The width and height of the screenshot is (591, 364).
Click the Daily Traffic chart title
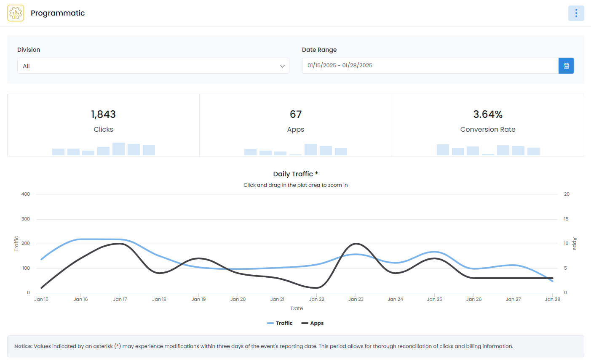point(295,174)
